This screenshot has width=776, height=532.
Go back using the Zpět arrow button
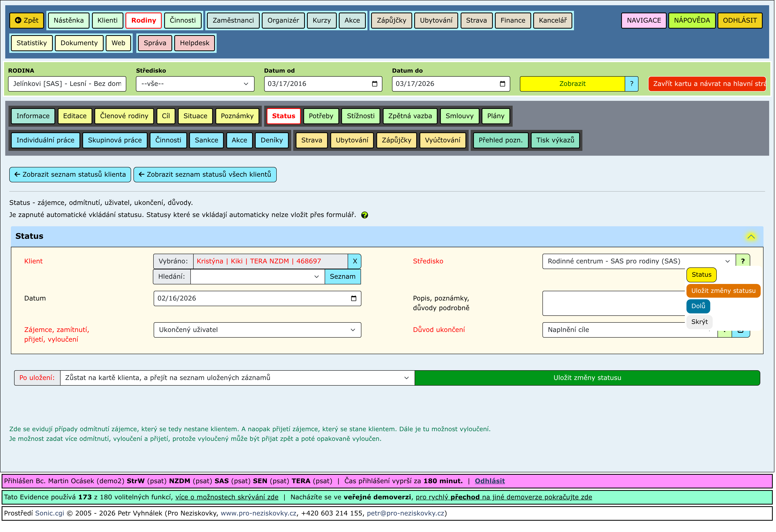click(27, 20)
